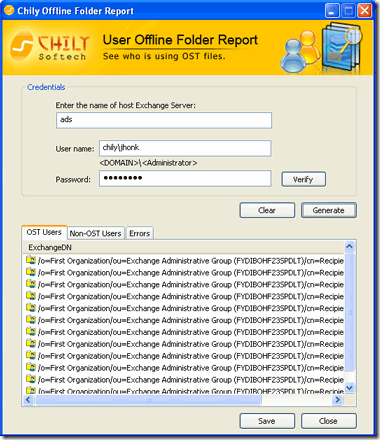380x440 pixels.
Task: Click into the Password field
Action: click(185, 178)
